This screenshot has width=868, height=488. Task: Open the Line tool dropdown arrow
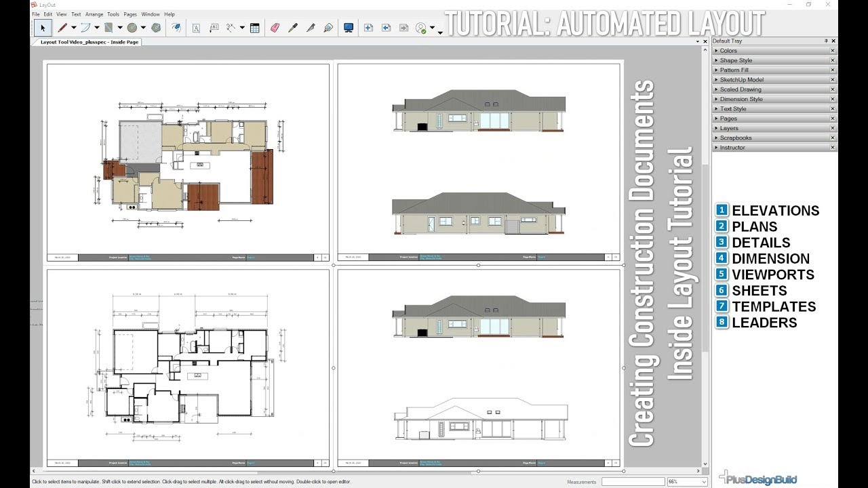[x=73, y=28]
